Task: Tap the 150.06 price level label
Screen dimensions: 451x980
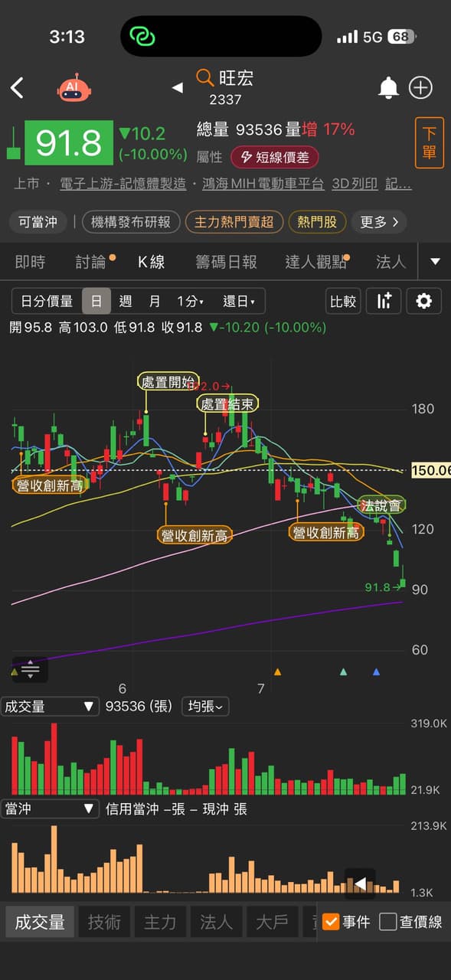Action: (431, 470)
